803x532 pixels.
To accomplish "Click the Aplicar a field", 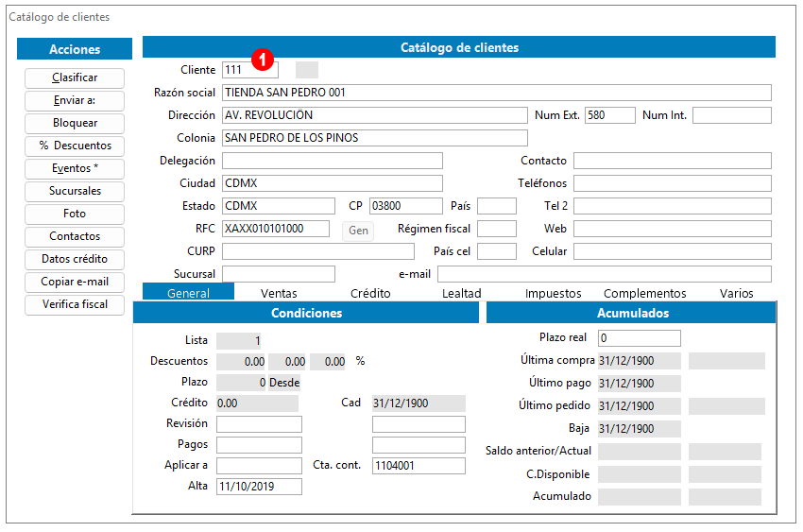I will 259,466.
